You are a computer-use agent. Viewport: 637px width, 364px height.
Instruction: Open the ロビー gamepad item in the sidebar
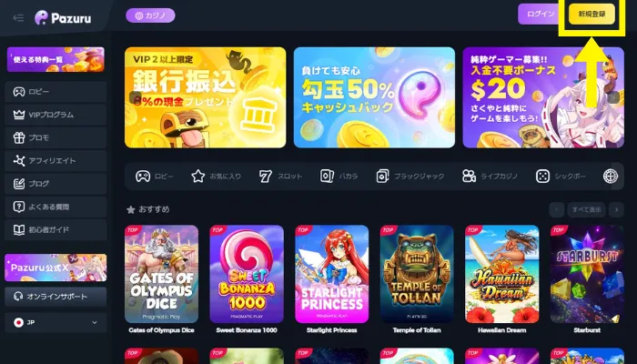56,92
